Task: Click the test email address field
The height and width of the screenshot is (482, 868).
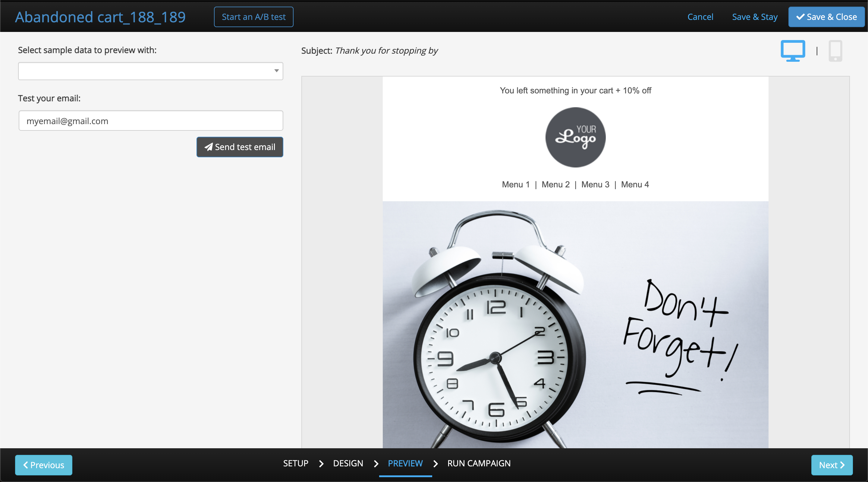Action: [x=151, y=120]
